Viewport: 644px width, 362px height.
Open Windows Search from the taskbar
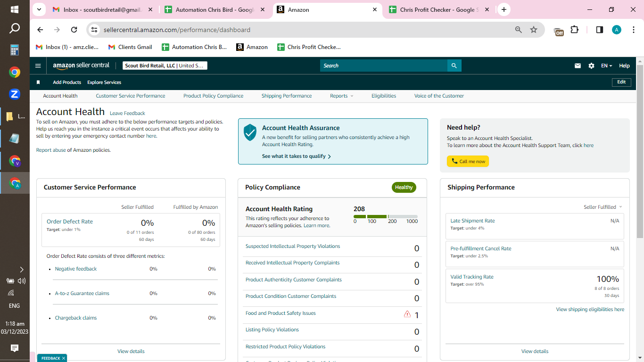click(15, 28)
